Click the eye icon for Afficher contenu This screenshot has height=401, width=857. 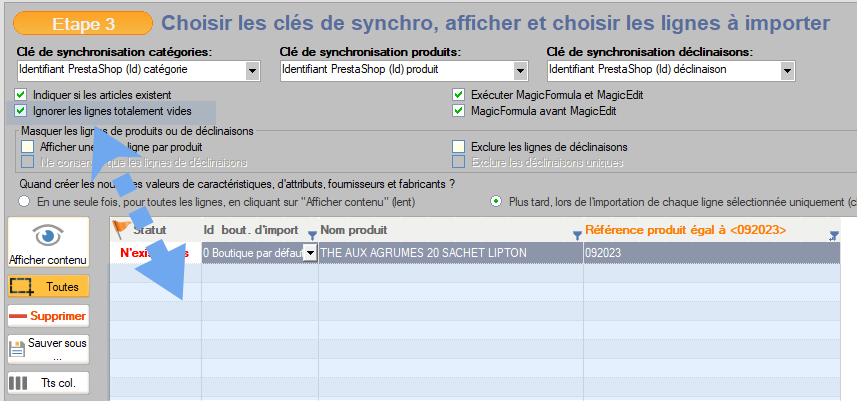[49, 235]
